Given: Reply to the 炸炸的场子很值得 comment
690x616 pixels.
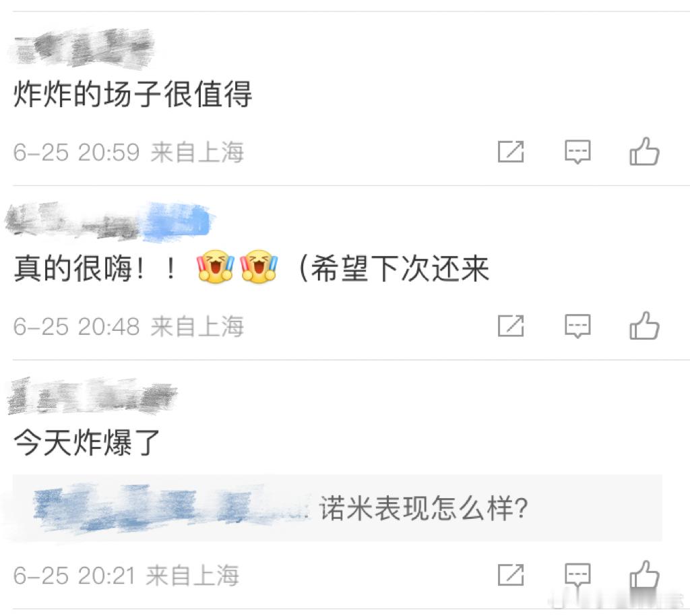Looking at the screenshot, I should 577,152.
